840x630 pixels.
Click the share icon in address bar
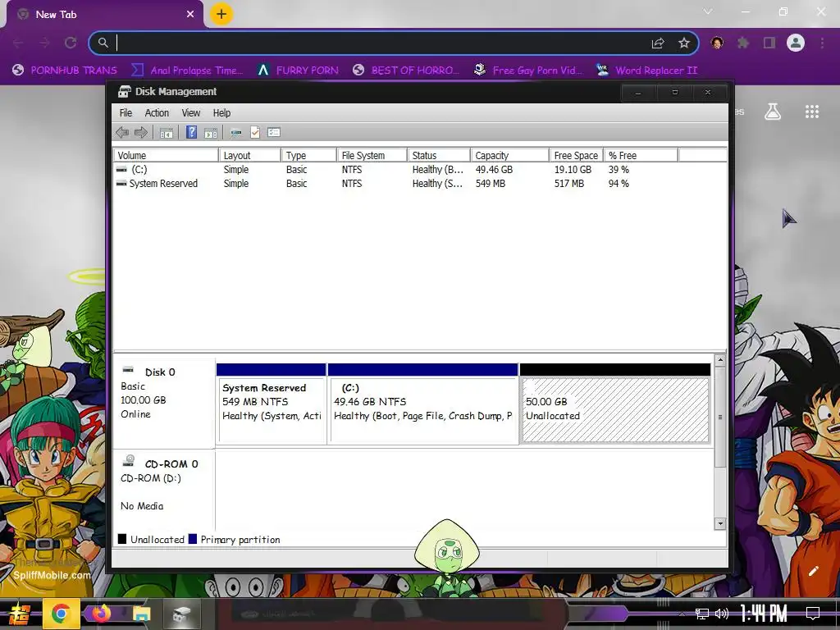pos(658,43)
